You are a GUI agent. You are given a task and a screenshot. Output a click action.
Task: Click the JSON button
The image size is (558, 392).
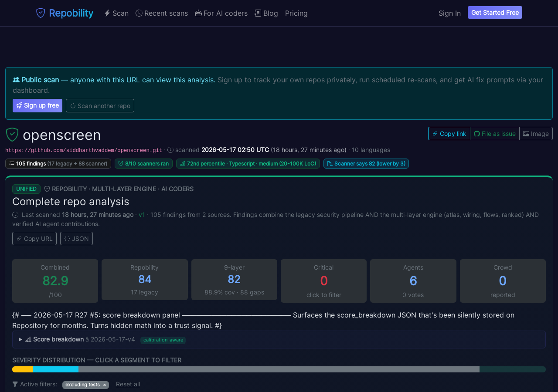(76, 239)
